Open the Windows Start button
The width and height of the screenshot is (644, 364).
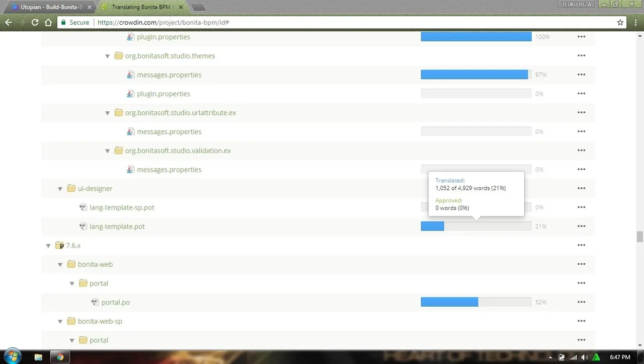point(12,356)
